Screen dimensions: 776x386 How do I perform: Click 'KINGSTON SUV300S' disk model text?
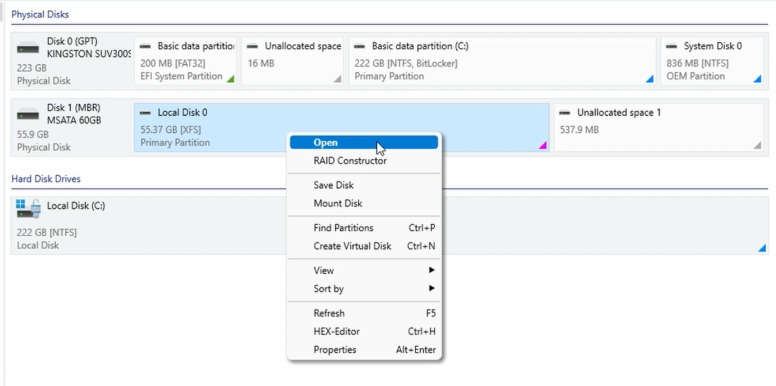coord(89,54)
